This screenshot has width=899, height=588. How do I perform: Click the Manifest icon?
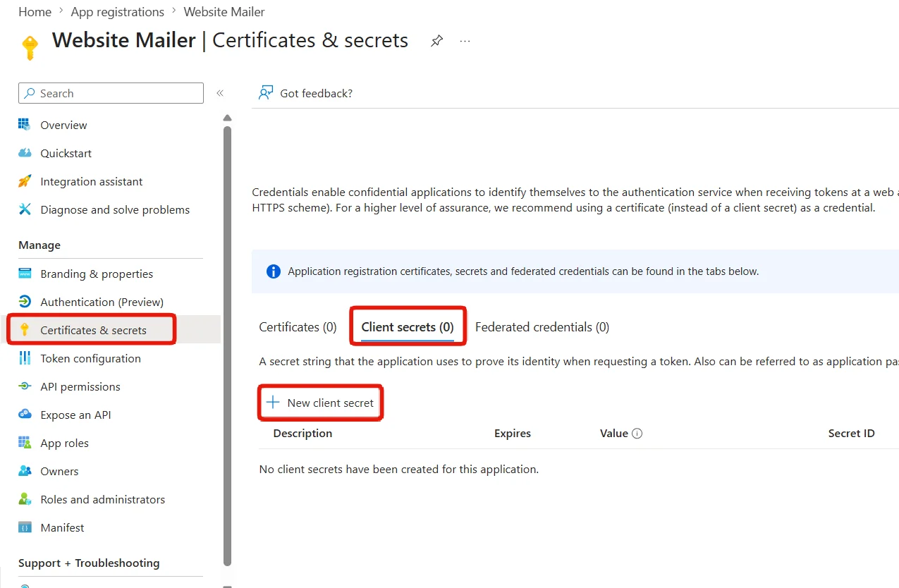tap(25, 527)
